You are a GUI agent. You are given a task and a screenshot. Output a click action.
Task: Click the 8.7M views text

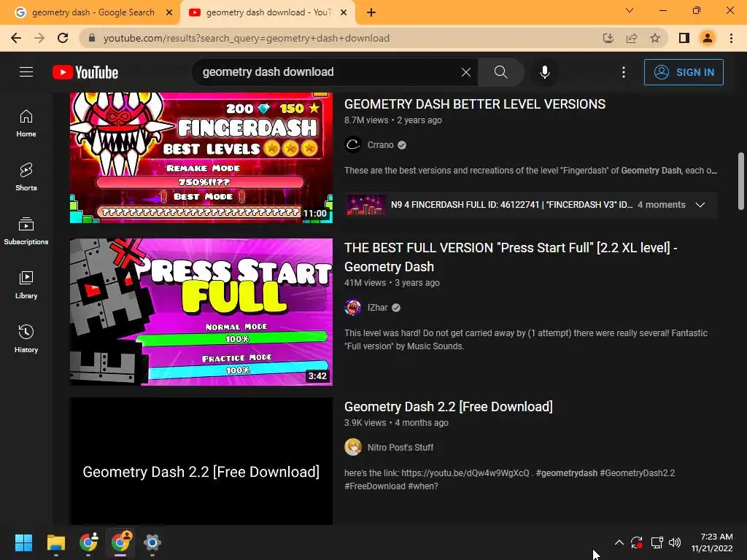(366, 120)
